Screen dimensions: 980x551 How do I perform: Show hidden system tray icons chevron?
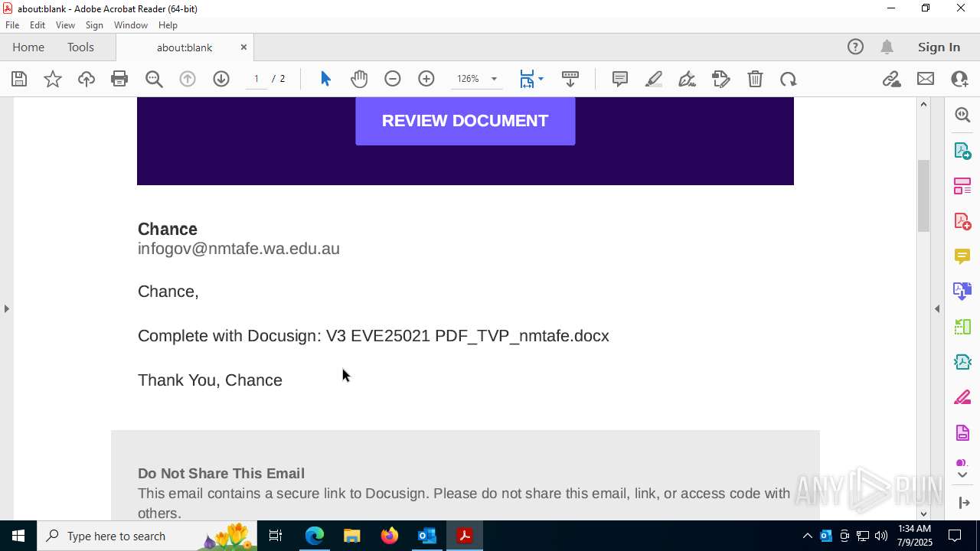pyautogui.click(x=807, y=536)
